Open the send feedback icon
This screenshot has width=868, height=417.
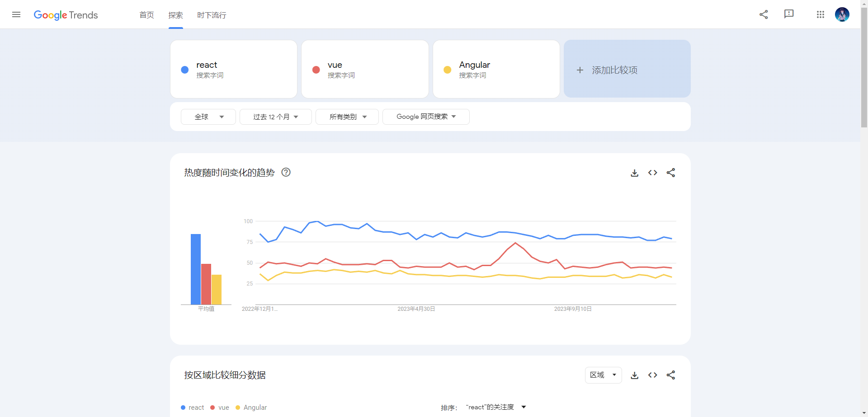click(x=789, y=14)
